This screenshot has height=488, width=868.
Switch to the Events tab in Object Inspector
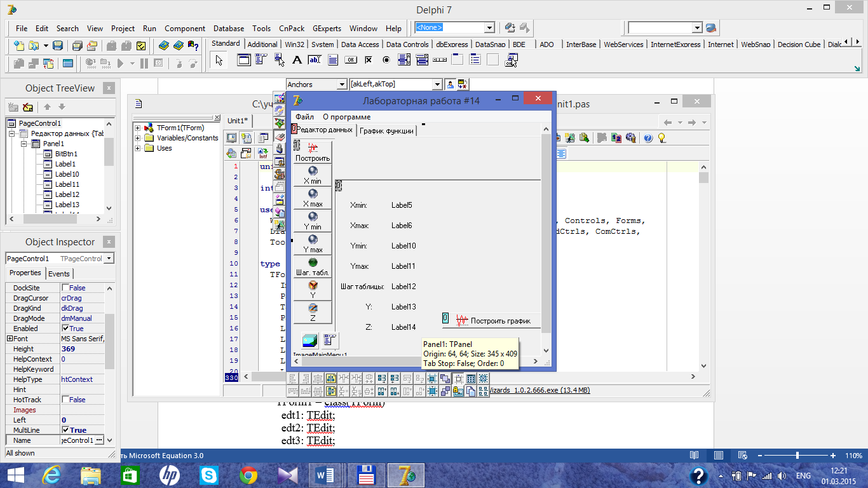click(59, 274)
